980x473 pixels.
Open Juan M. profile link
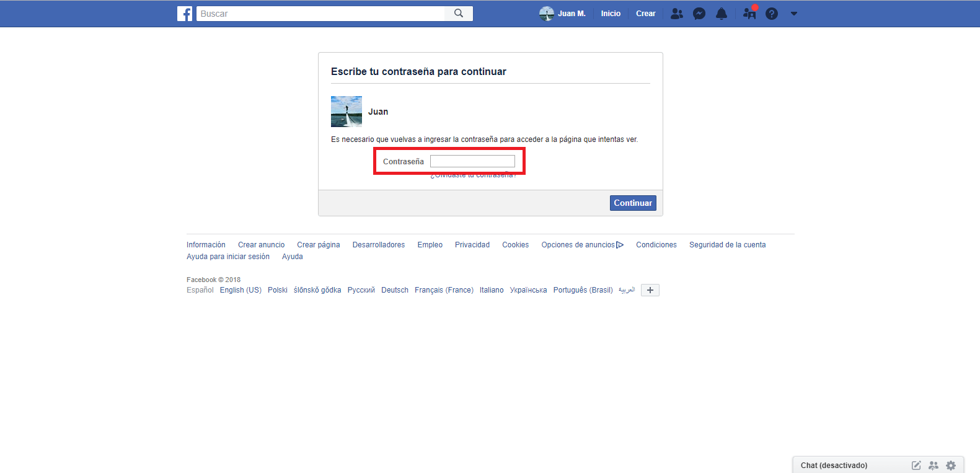tap(572, 14)
